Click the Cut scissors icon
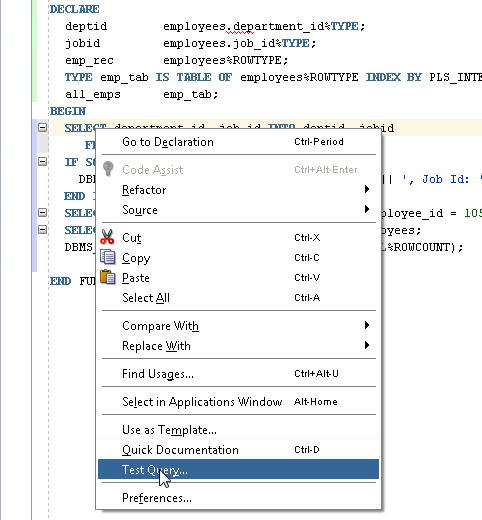482x520 pixels. tap(107, 237)
